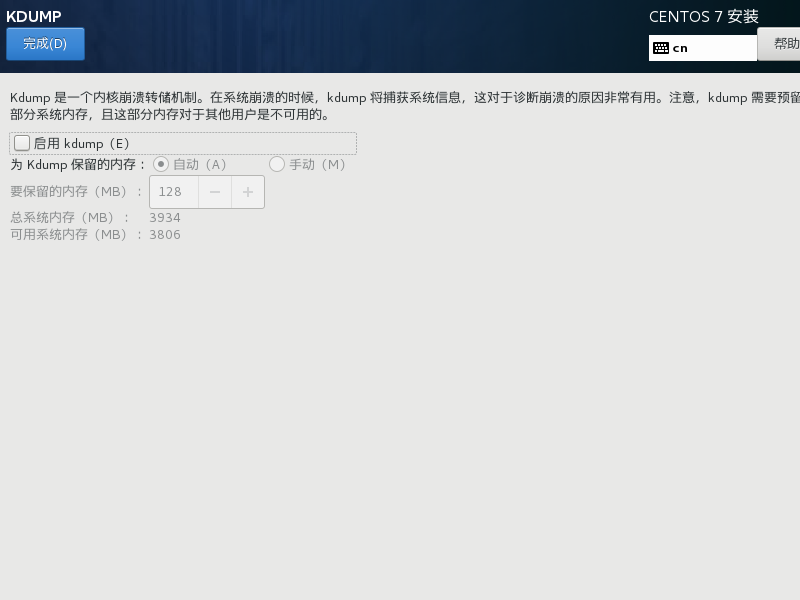Click the minus icon to decrease reserved memory
800x600 pixels.
tap(215, 192)
